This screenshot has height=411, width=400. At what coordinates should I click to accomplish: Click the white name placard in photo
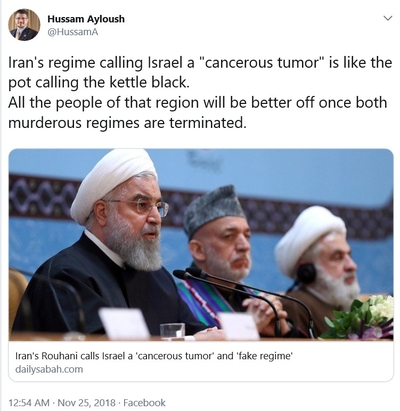point(124,323)
